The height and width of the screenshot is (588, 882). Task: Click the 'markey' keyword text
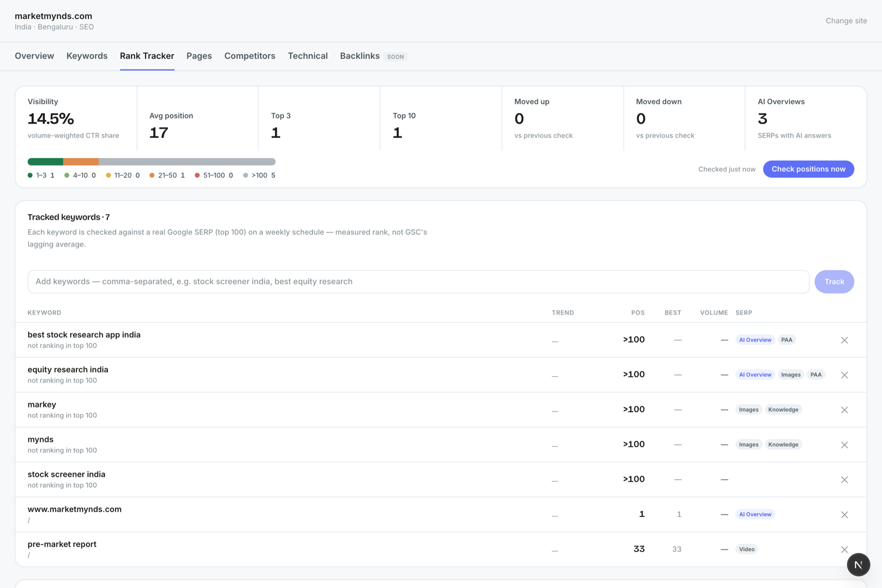tap(42, 404)
